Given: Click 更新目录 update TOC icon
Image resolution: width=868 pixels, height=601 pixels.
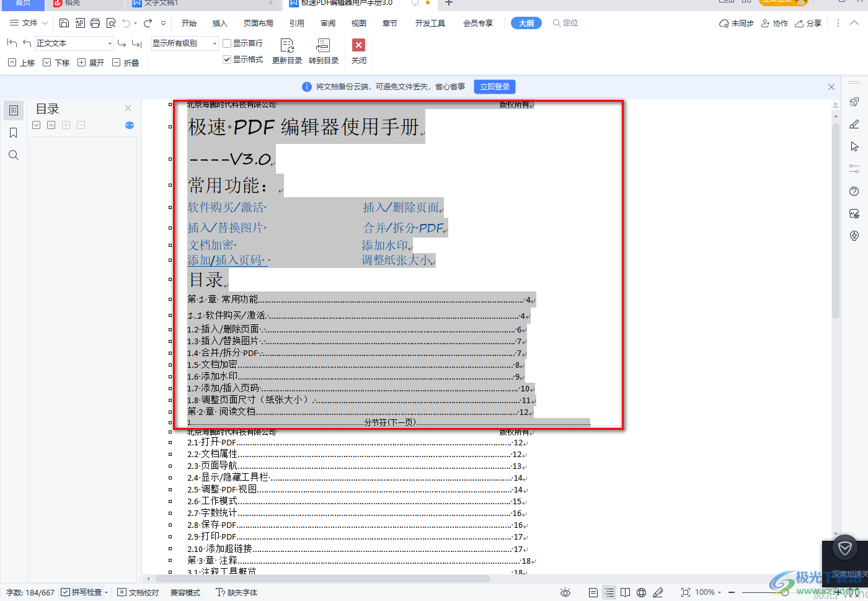Looking at the screenshot, I should [x=287, y=51].
